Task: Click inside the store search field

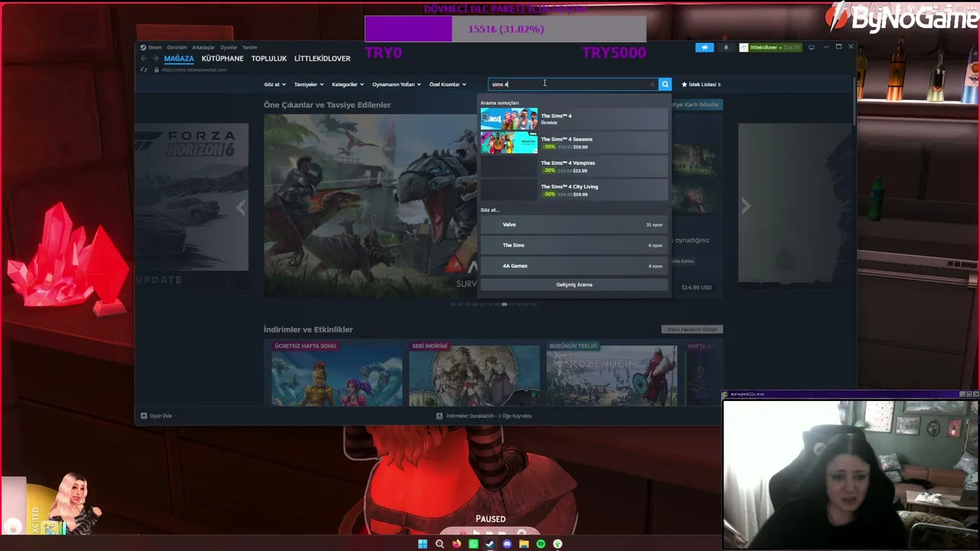Action: tap(573, 84)
